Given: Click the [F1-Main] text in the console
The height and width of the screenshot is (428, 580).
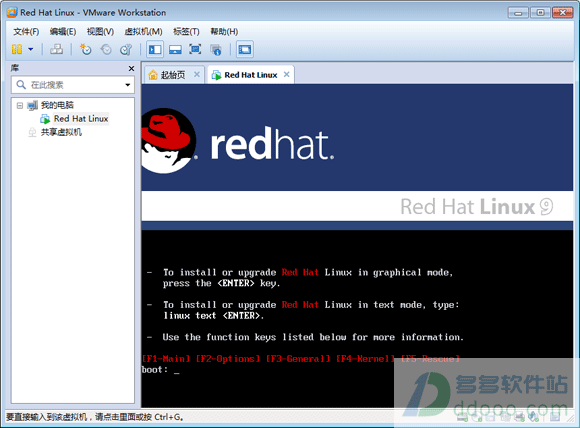Looking at the screenshot, I should [x=166, y=359].
